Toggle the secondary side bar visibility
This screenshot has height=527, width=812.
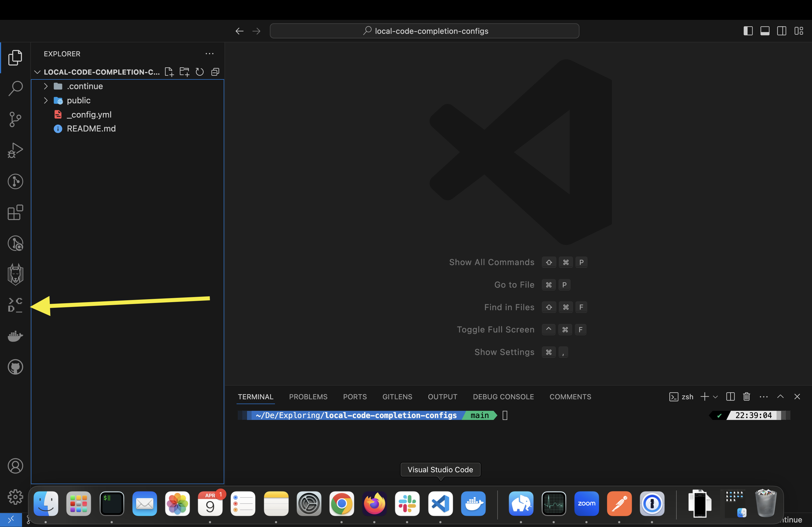(x=782, y=31)
